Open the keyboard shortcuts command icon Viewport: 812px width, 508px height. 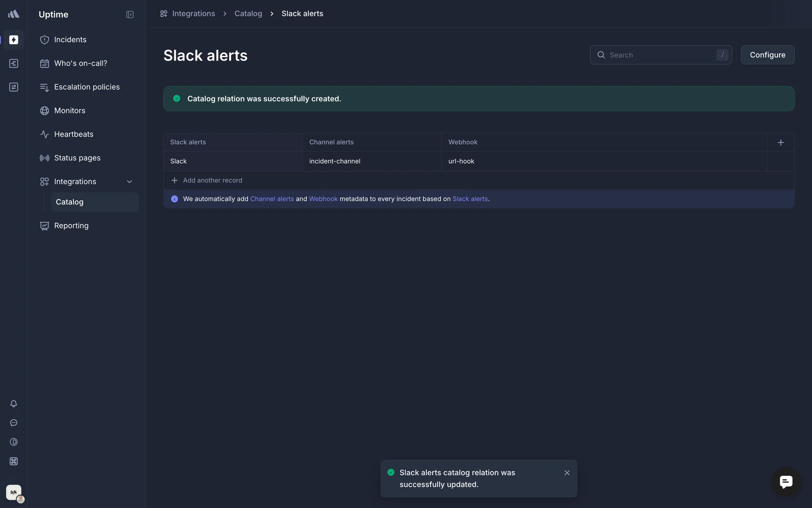[14, 461]
